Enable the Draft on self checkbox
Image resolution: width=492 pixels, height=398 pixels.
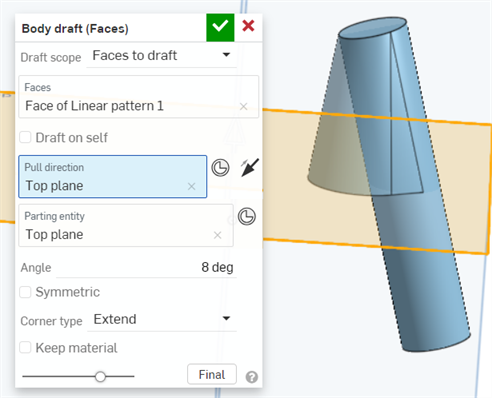point(25,137)
